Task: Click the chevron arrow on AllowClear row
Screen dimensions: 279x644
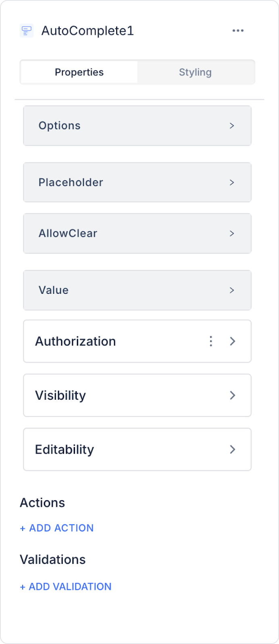Action: pyautogui.click(x=232, y=233)
